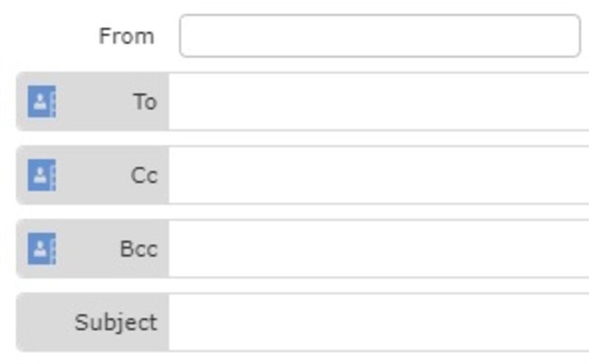Pick To recipients via contacts icon
The width and height of the screenshot is (589, 364).
pyautogui.click(x=42, y=101)
